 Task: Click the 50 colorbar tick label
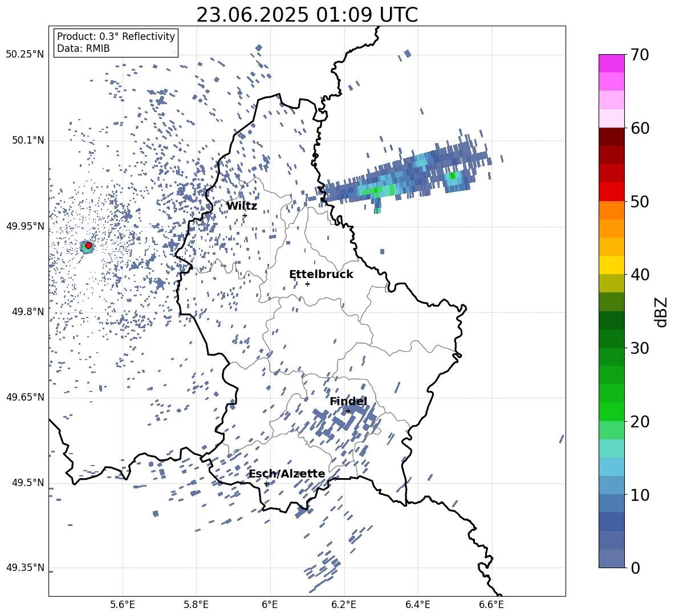click(x=640, y=201)
